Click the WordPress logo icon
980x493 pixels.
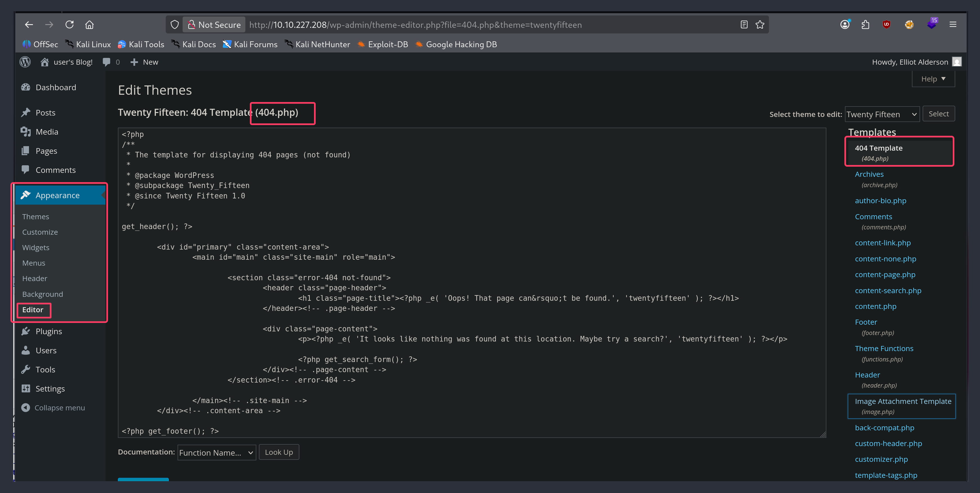(25, 62)
